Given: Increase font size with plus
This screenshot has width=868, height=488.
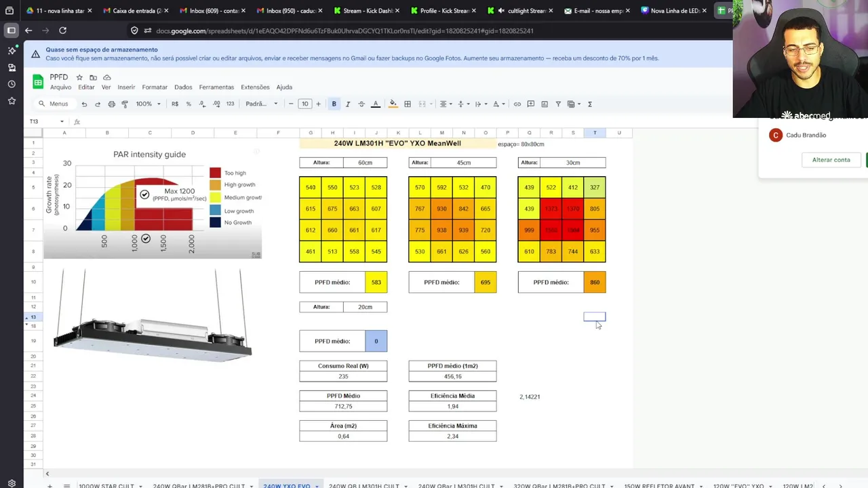Looking at the screenshot, I should click(x=319, y=104).
